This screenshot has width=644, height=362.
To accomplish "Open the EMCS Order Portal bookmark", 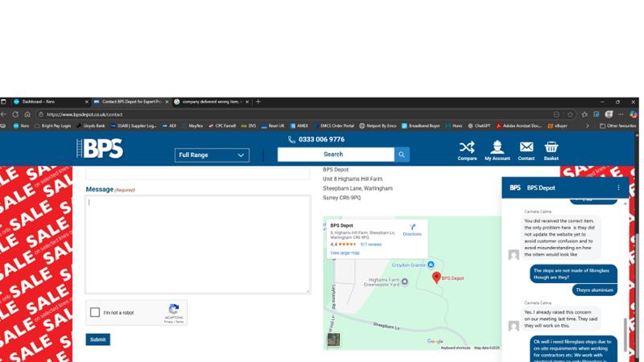I will (x=334, y=126).
